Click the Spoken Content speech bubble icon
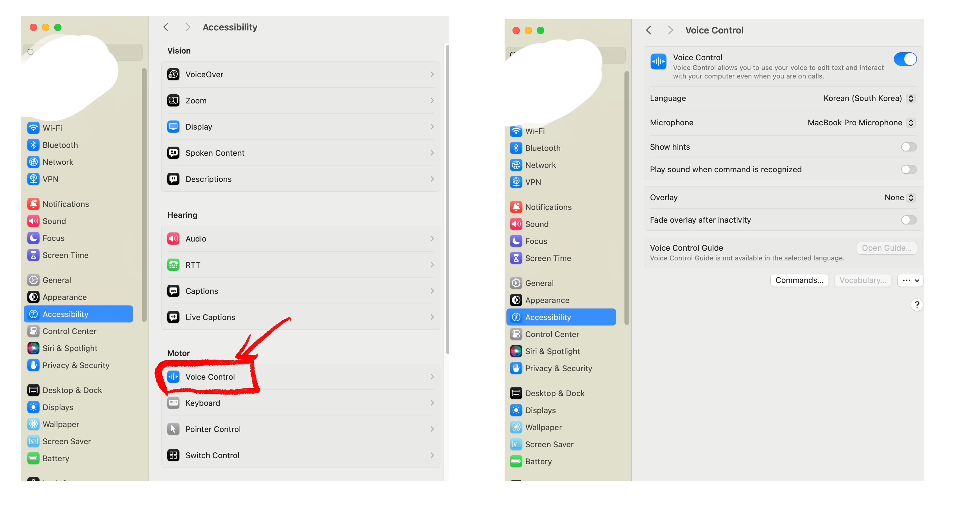 coord(173,152)
